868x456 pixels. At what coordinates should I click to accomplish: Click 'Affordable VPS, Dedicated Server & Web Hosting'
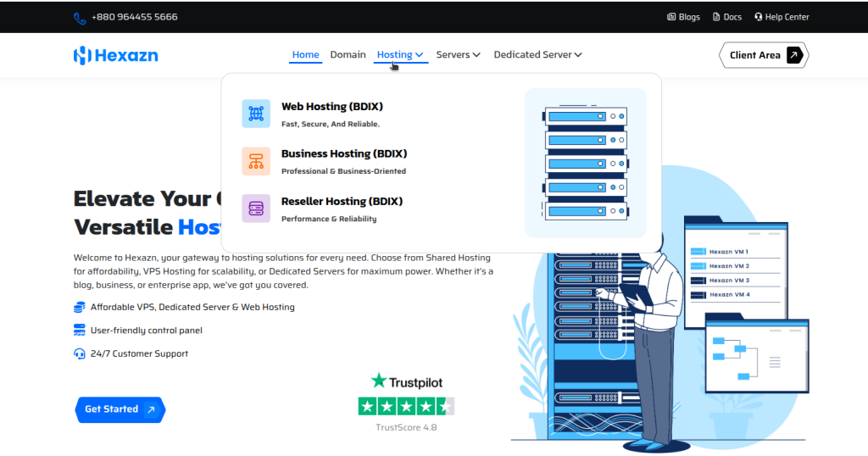[x=192, y=307]
